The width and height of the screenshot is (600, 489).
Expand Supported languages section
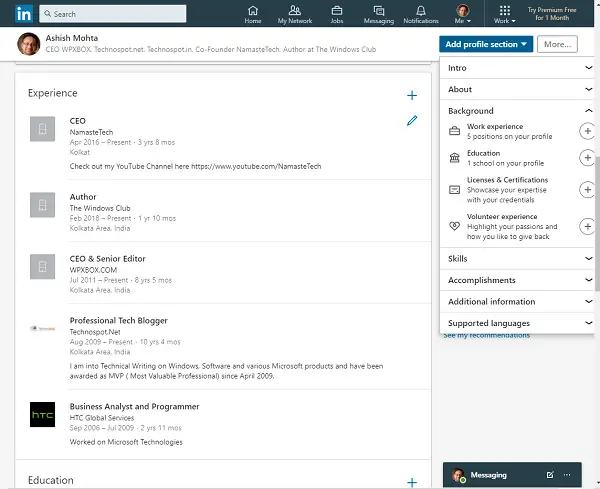[x=517, y=323]
